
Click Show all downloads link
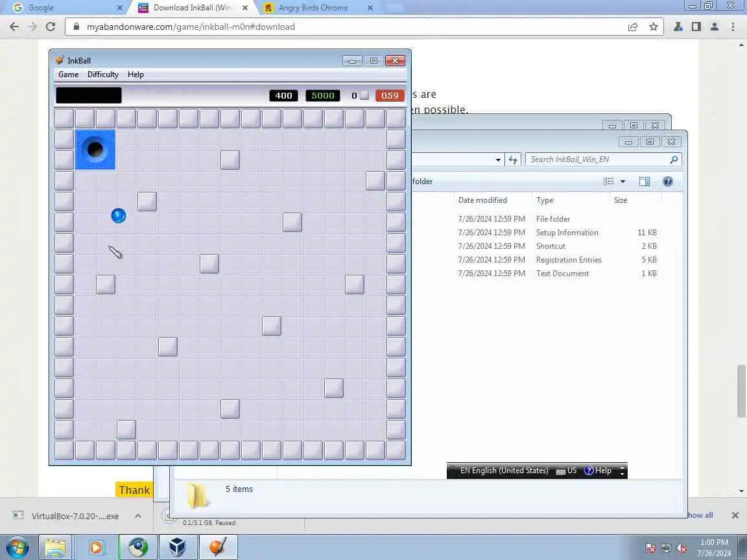pos(700,515)
